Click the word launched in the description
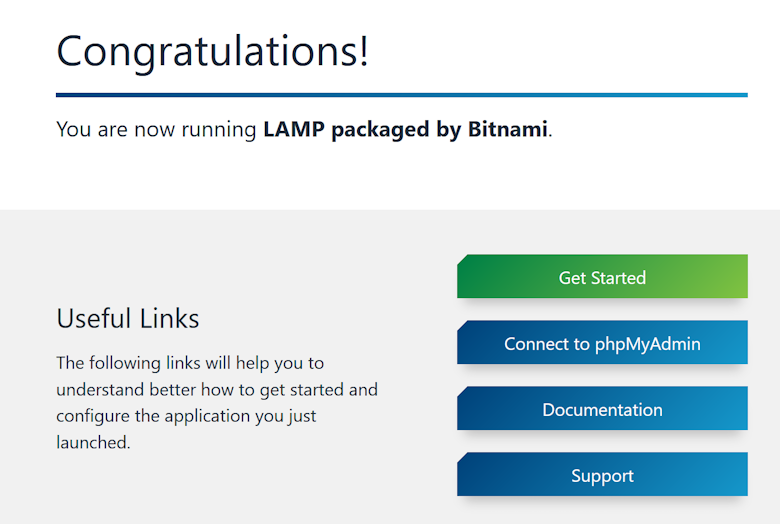The width and height of the screenshot is (780, 524). (x=92, y=442)
